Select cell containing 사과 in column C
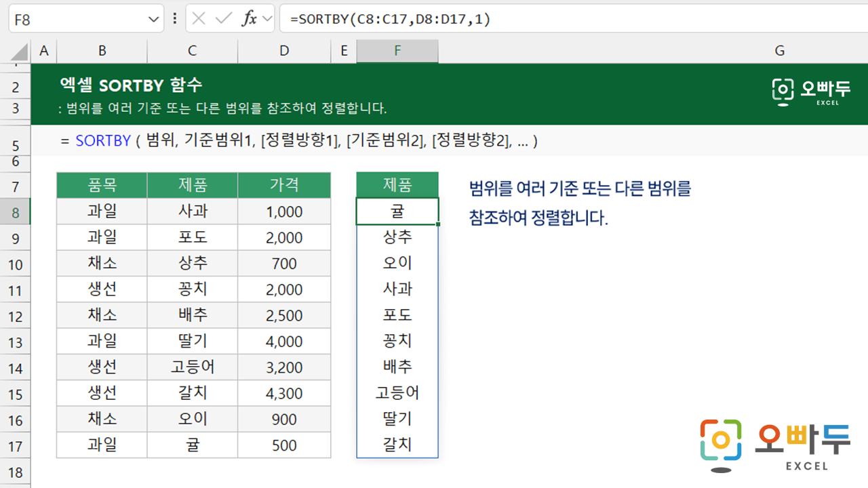The width and height of the screenshot is (868, 488). coord(193,211)
